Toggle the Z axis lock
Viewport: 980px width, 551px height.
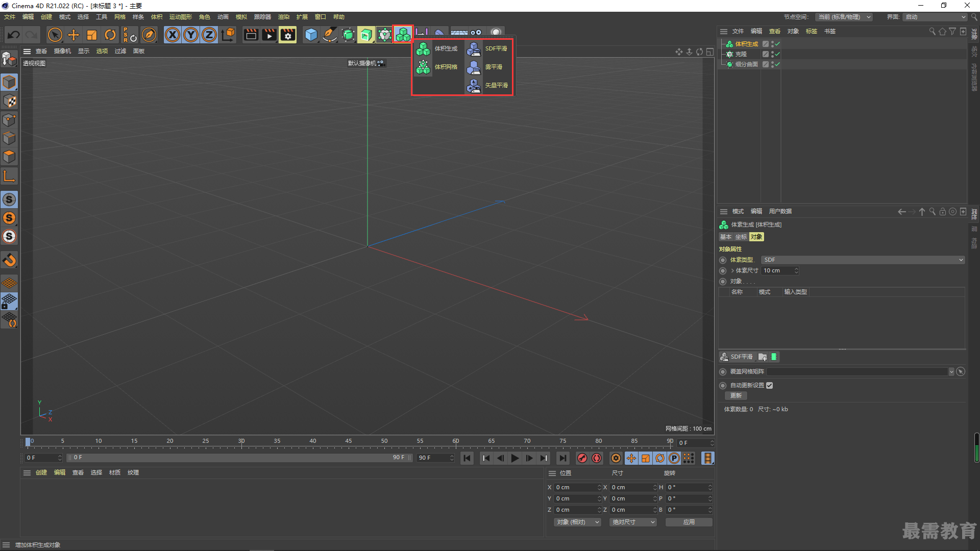(x=209, y=35)
